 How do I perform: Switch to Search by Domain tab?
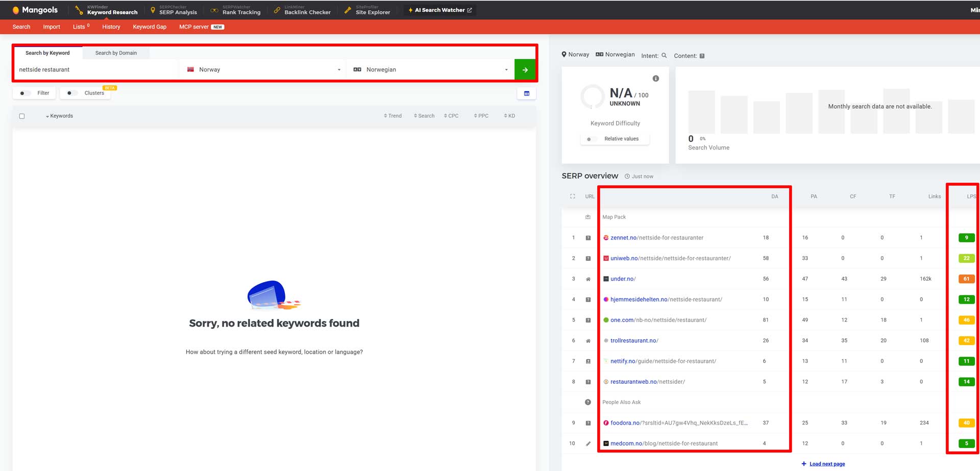[x=116, y=53]
